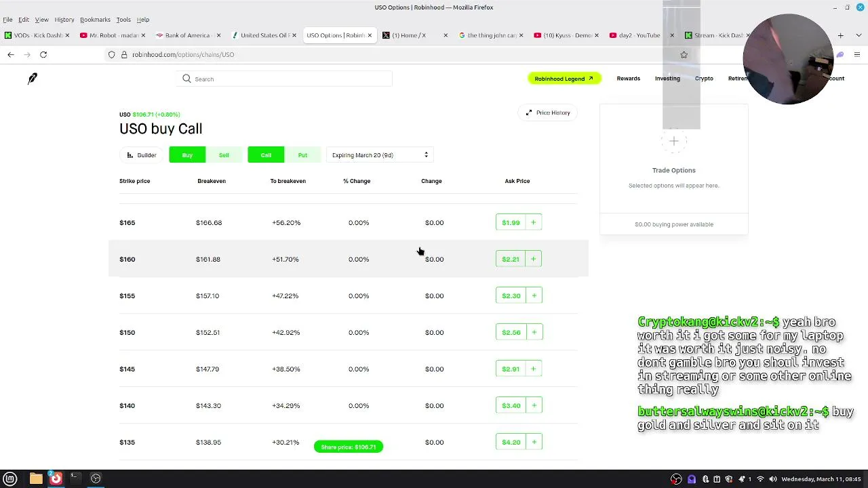Click the $2.30 ask price
The width and height of the screenshot is (868, 488).
tap(511, 296)
